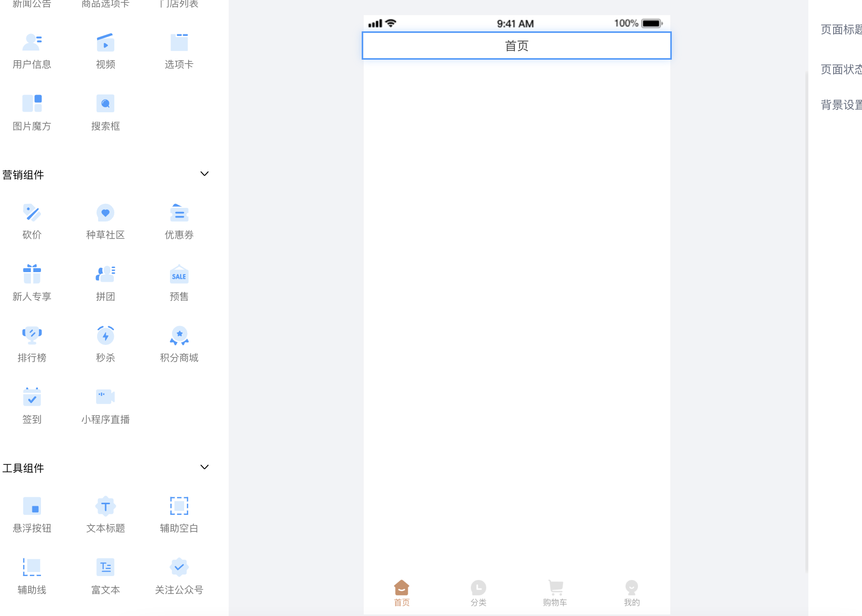
Task: Select the 签到 check-in calendar icon
Action: point(32,397)
